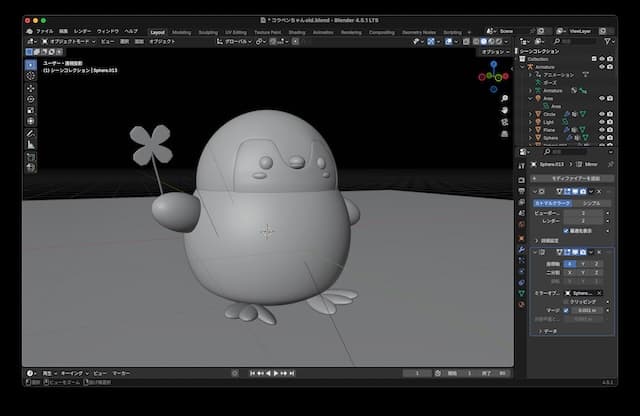Toggle X-Ray mode in viewport header
Image resolution: width=640 pixels, height=416 pixels.
point(466,42)
